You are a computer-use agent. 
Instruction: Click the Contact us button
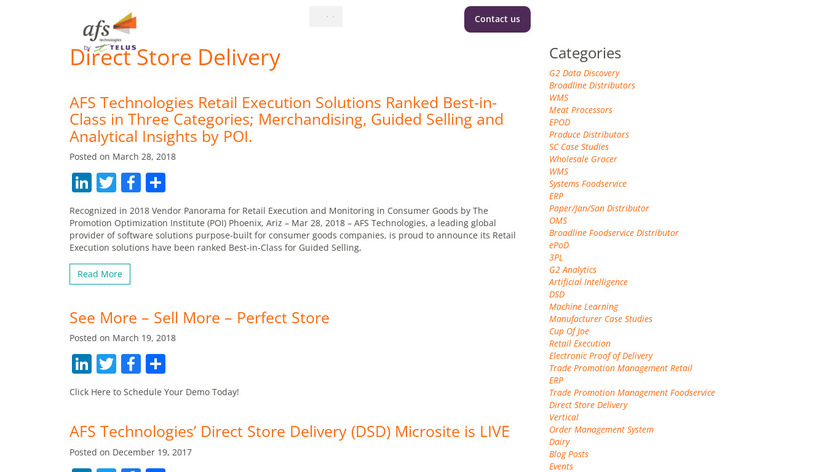point(497,19)
